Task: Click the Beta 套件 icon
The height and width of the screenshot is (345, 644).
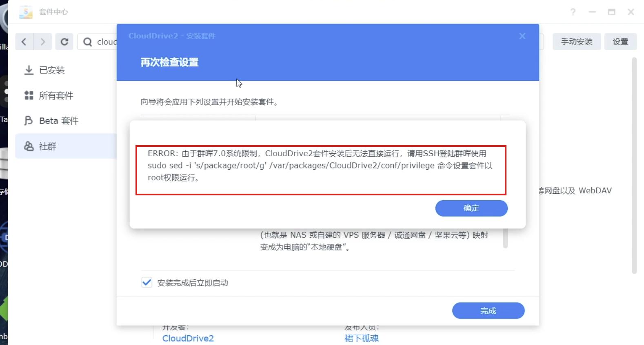Action: click(x=29, y=121)
